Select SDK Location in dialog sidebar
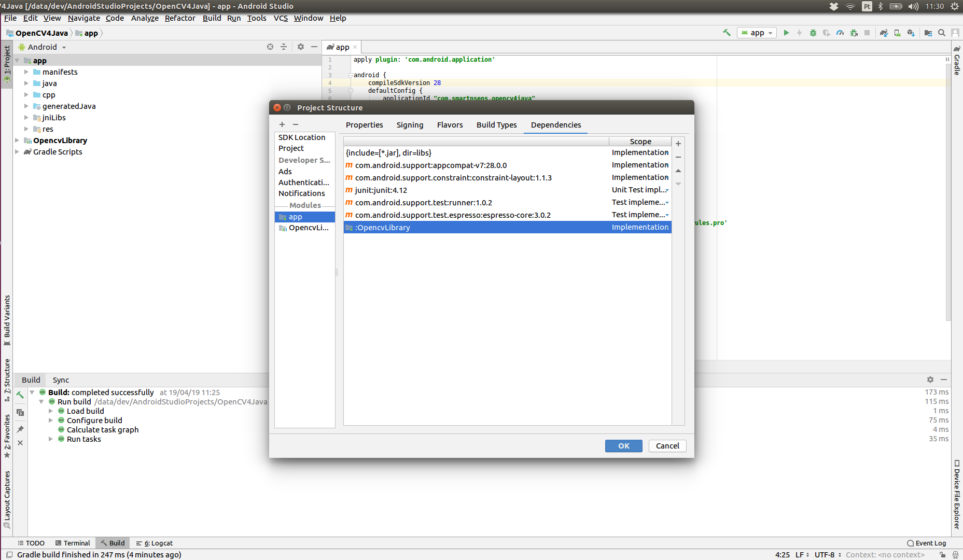963x560 pixels. [x=302, y=137]
